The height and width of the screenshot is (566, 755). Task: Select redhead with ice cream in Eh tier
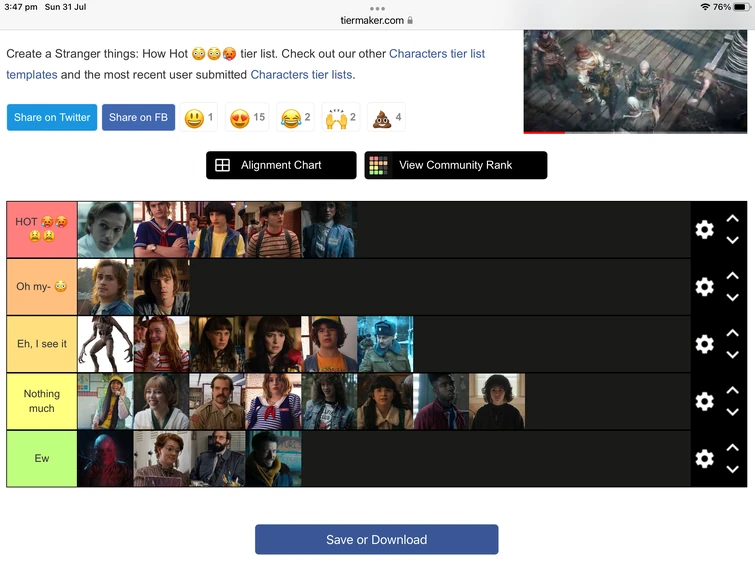(161, 344)
